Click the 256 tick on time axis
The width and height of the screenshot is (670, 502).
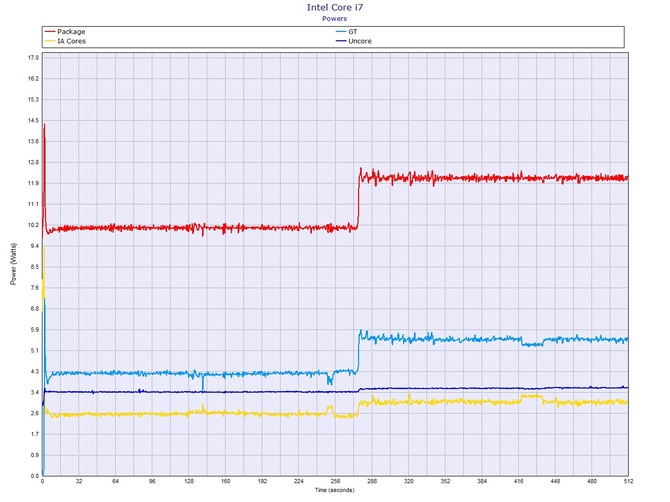[x=335, y=481]
